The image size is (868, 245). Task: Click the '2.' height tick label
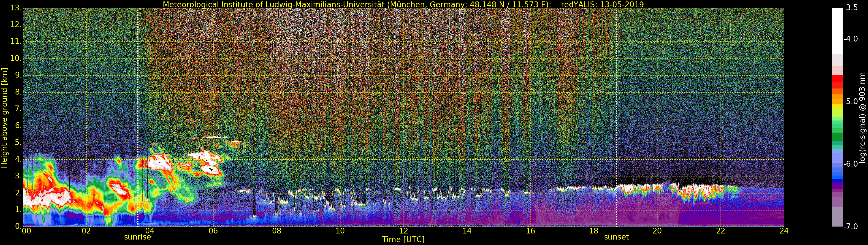tap(18, 193)
